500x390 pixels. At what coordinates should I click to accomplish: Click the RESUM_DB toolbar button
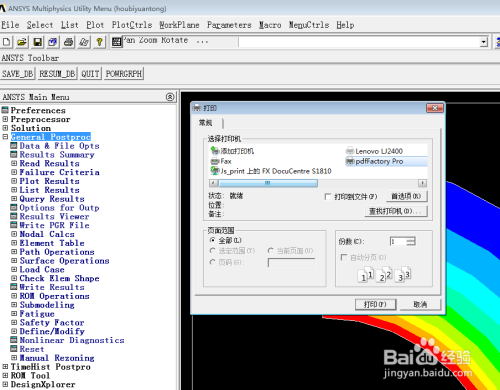(x=57, y=73)
